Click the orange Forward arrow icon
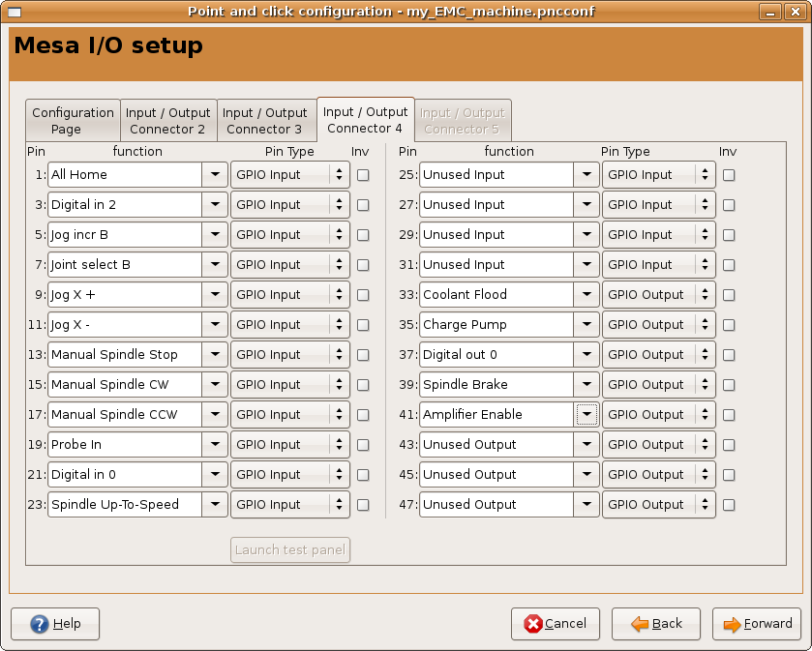The image size is (812, 651). pyautogui.click(x=733, y=625)
